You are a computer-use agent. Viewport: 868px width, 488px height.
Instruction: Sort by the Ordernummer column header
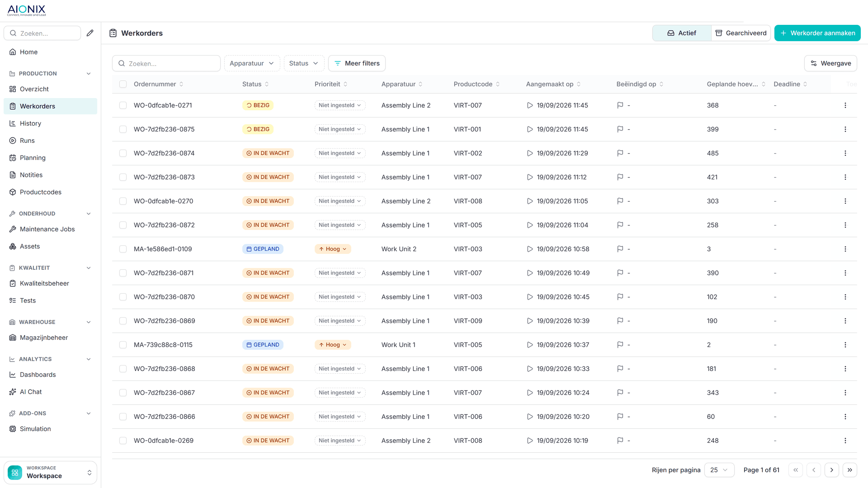pos(159,84)
